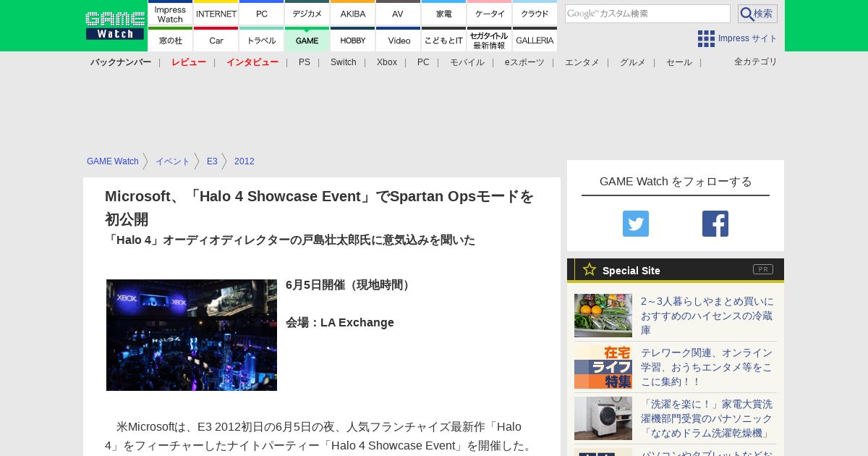This screenshot has height=456, width=868.
Task: Go to 2012 breadcrumb
Action: pos(244,161)
